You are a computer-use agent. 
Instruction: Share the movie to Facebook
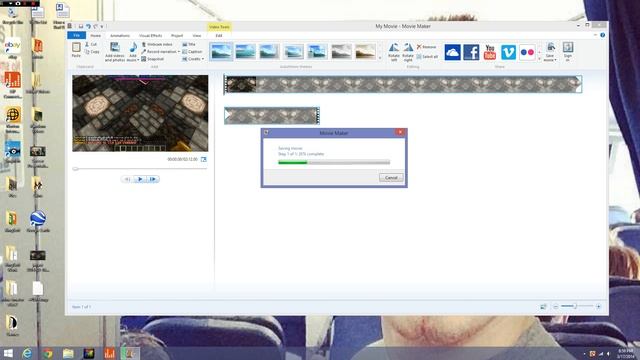point(471,52)
